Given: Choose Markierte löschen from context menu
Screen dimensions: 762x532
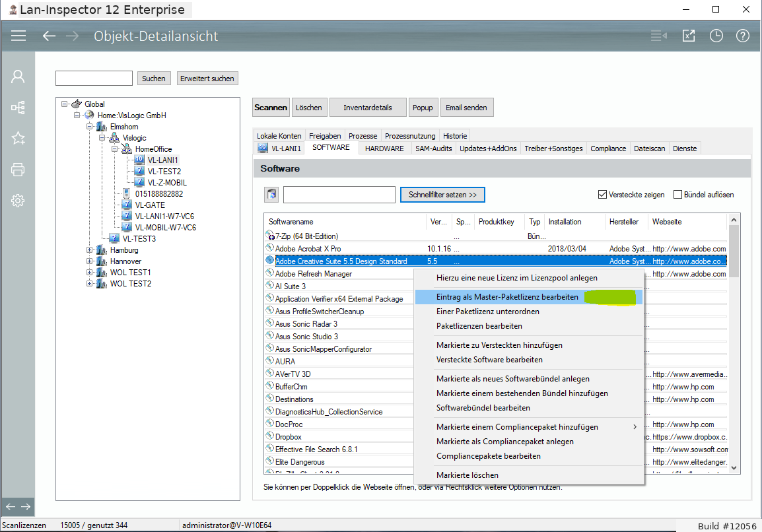Looking at the screenshot, I should click(529, 475).
